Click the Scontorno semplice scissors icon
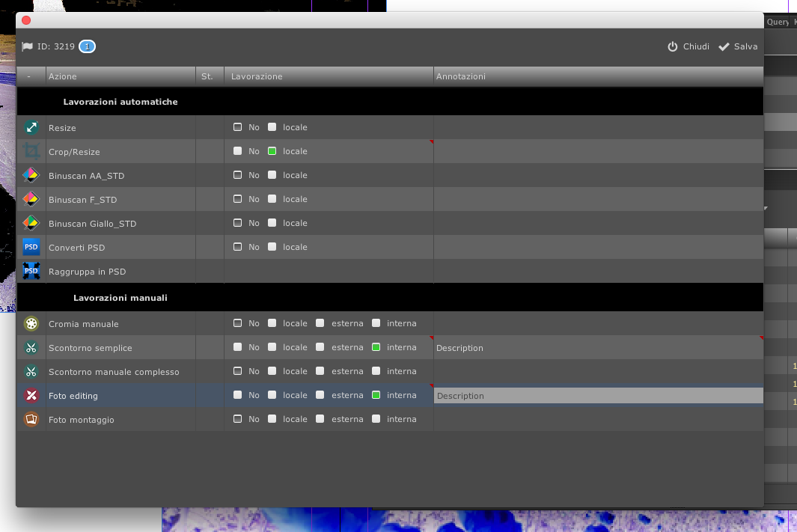797x532 pixels. (31, 348)
